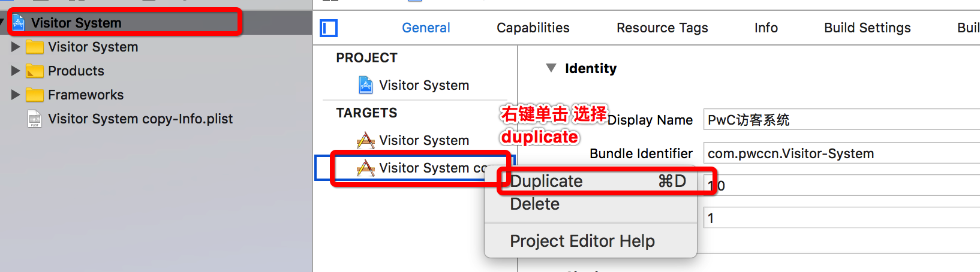Click the Products folder icon
This screenshot has width=980, height=272.
point(35,71)
